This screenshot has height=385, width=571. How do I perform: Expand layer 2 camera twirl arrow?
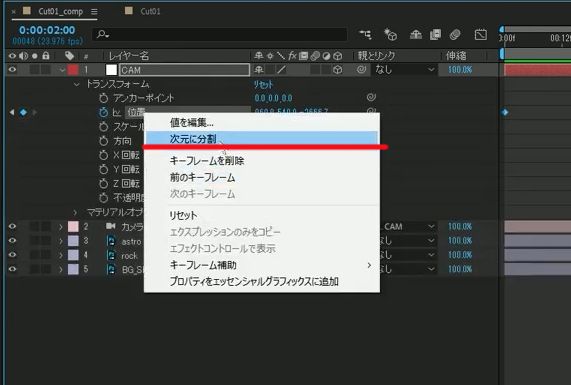tap(61, 227)
